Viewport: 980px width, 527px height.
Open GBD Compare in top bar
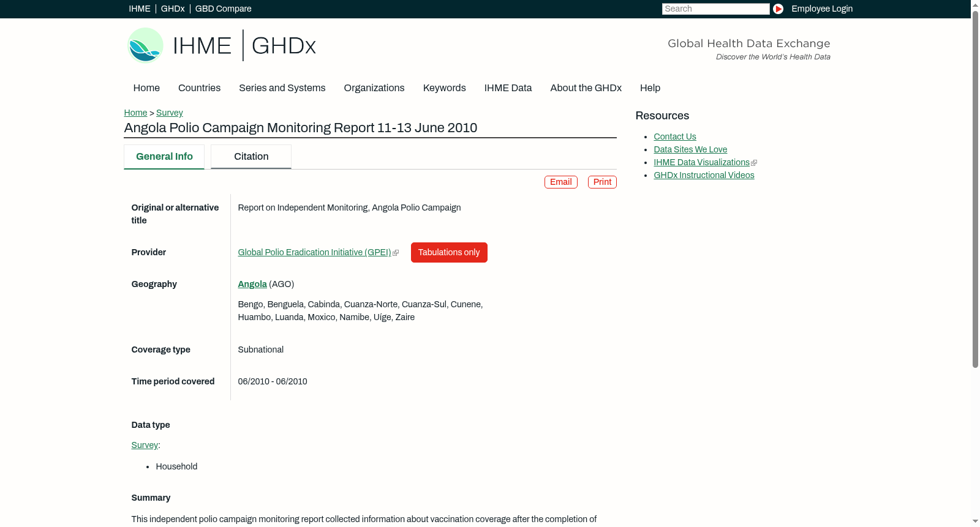[224, 9]
